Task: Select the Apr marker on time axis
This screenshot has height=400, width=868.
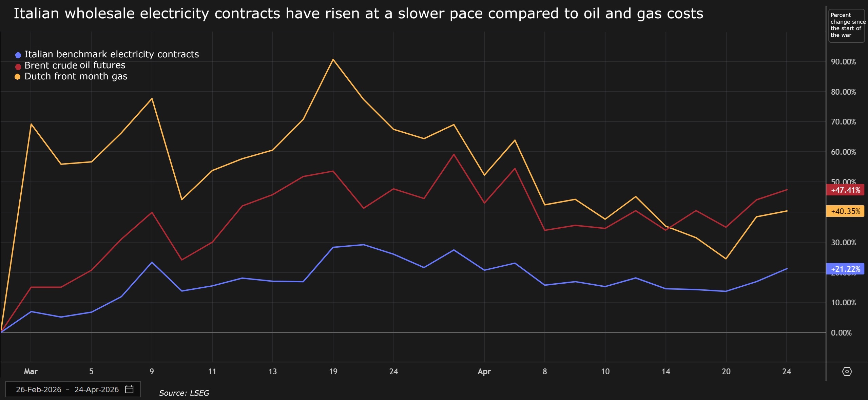Action: (484, 372)
